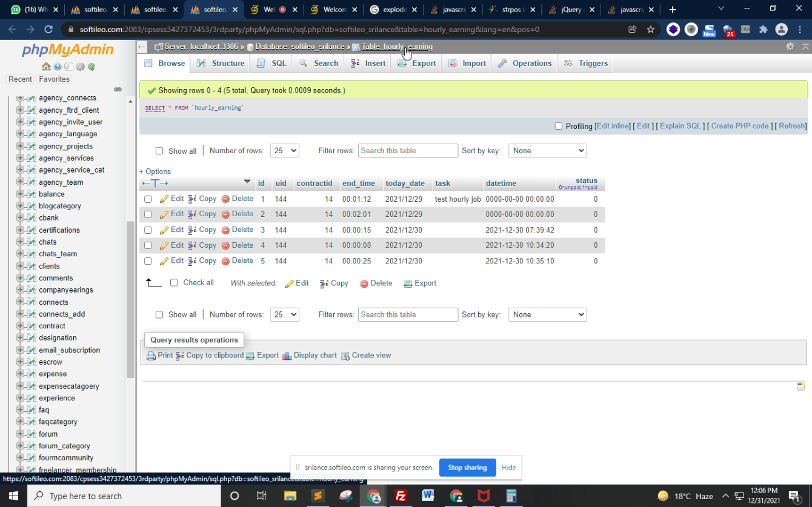This screenshot has height=507, width=812.
Task: Toggle the top Show all checkbox
Action: click(159, 151)
